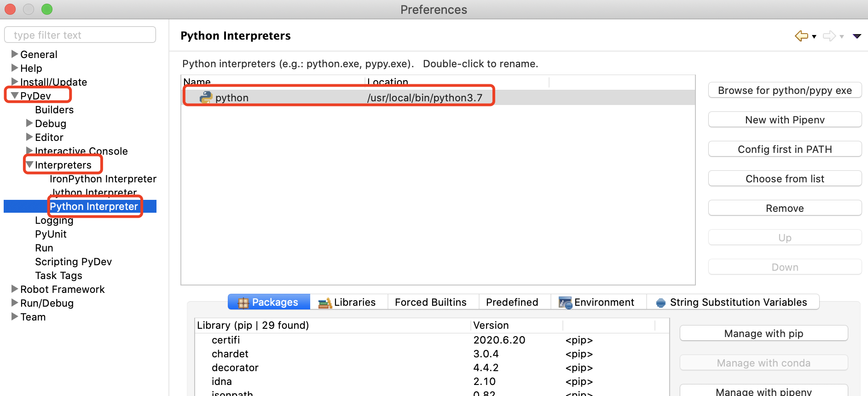The height and width of the screenshot is (396, 868).
Task: Click the String Substitution Variables globe icon
Action: click(x=661, y=303)
